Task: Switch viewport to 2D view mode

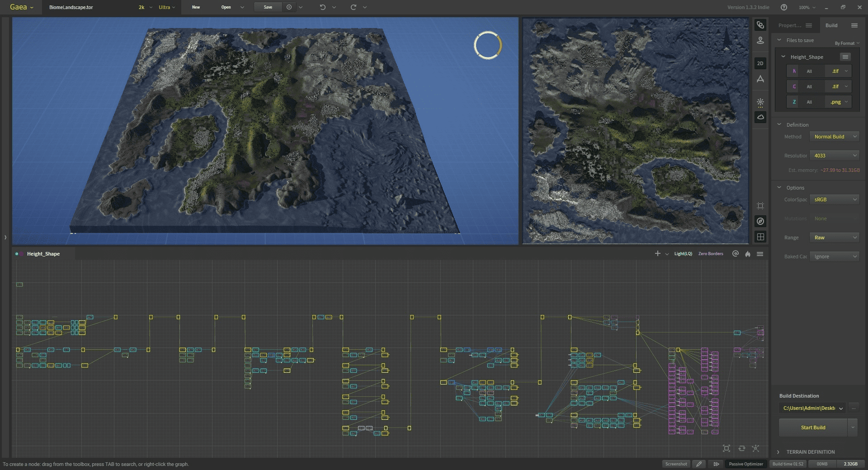Action: 760,63
